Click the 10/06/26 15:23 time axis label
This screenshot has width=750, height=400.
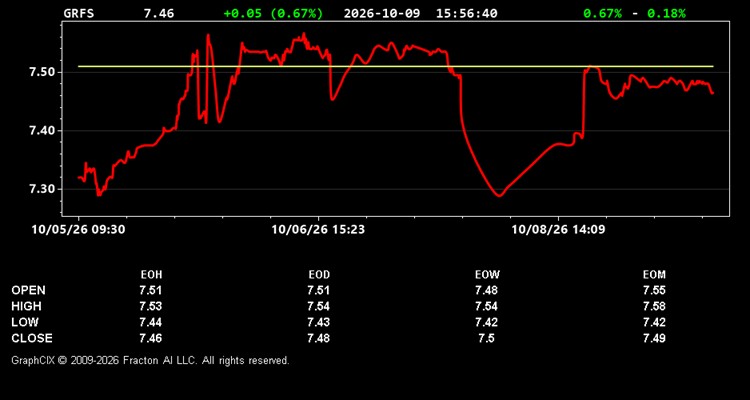click(318, 230)
